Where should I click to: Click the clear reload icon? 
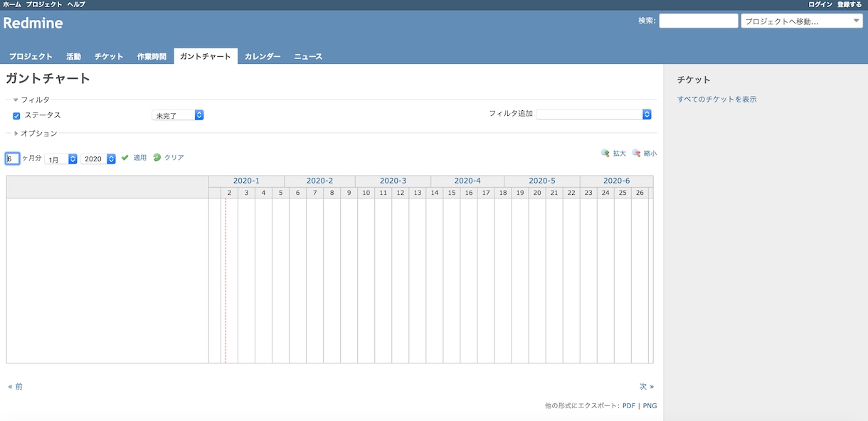157,157
